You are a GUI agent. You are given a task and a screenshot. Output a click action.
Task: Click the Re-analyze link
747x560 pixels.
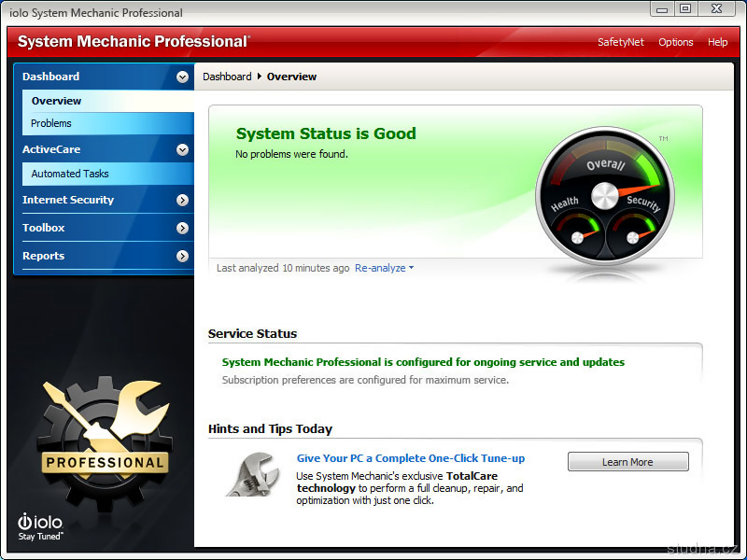[x=380, y=268]
